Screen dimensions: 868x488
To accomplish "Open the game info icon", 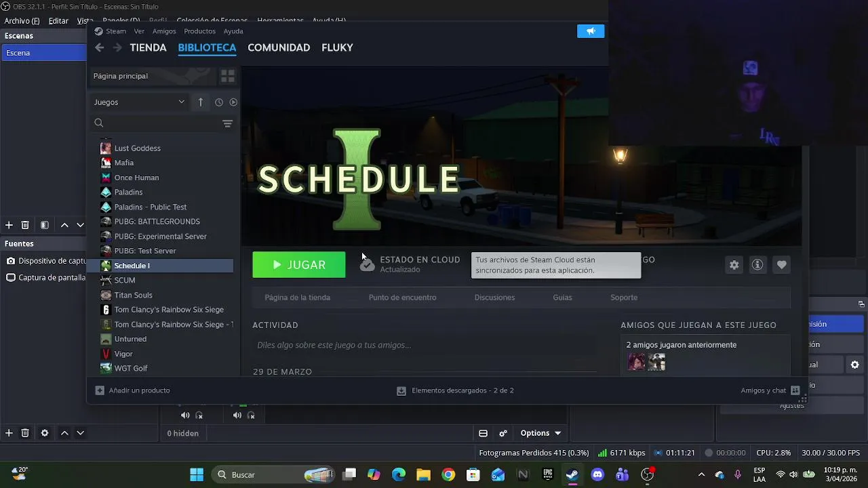I will (x=757, y=265).
